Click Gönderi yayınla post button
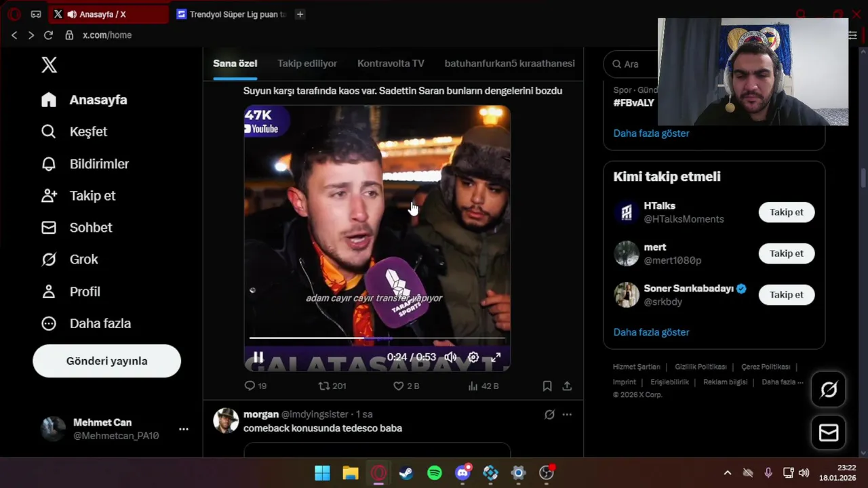The width and height of the screenshot is (868, 488). pyautogui.click(x=106, y=361)
